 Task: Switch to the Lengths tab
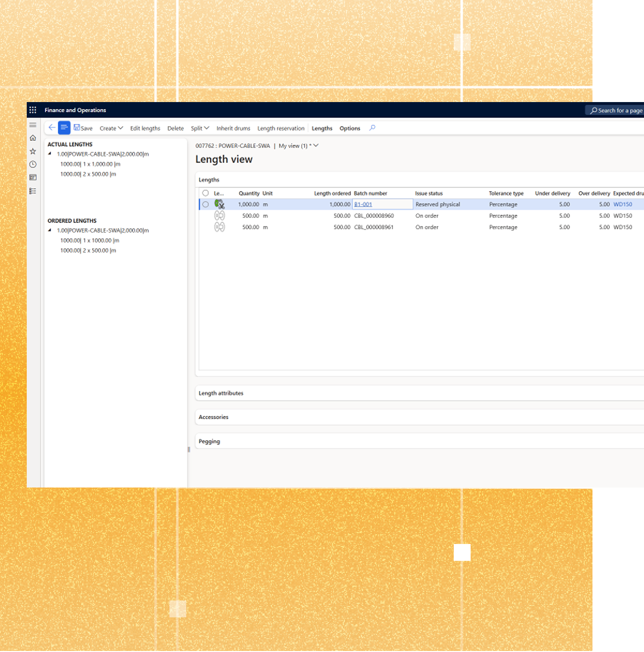click(x=322, y=128)
